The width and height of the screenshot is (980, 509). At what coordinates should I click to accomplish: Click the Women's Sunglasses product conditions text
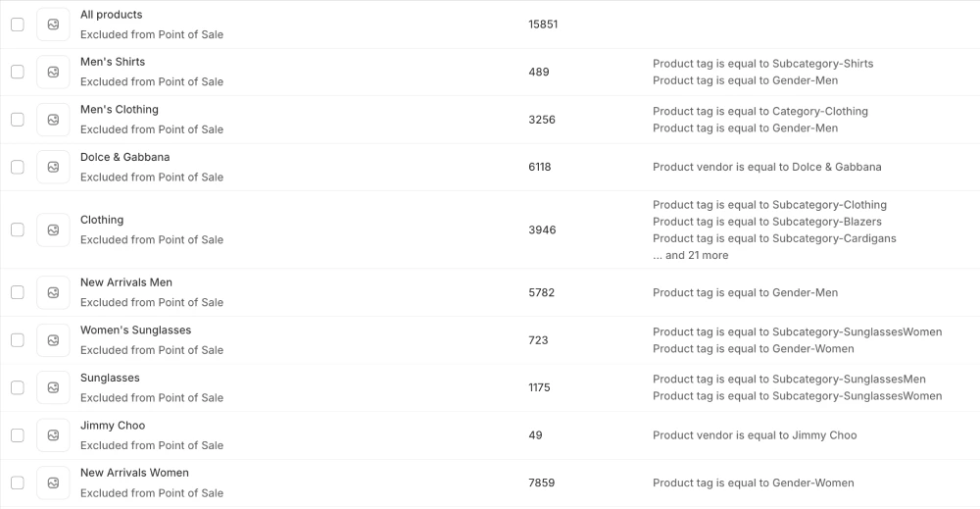tap(797, 340)
